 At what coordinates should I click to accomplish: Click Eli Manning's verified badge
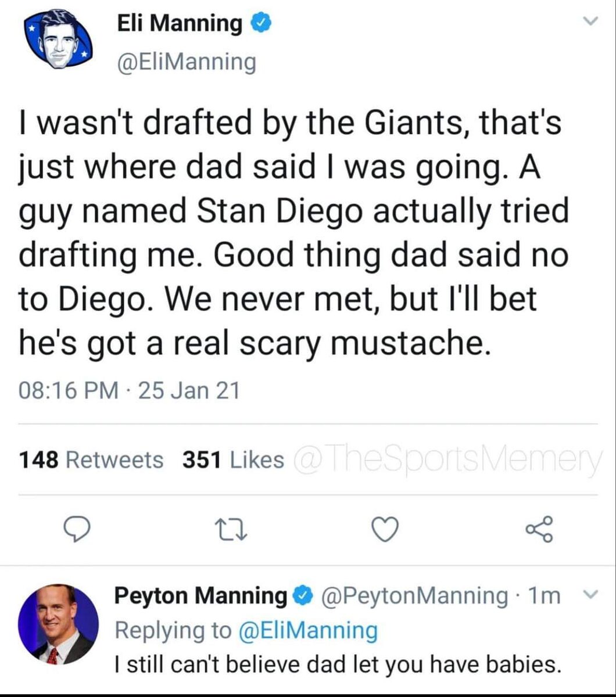(x=259, y=23)
